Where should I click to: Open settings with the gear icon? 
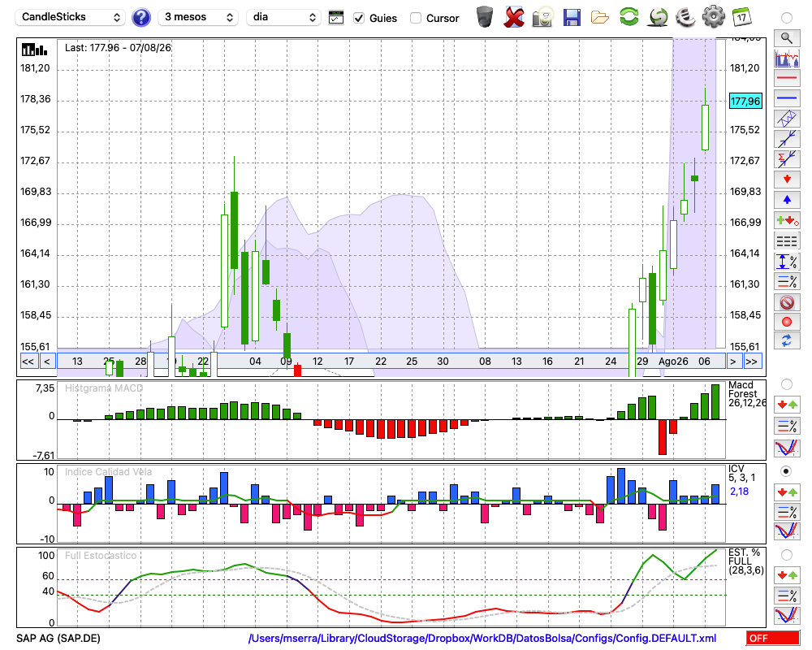point(713,17)
